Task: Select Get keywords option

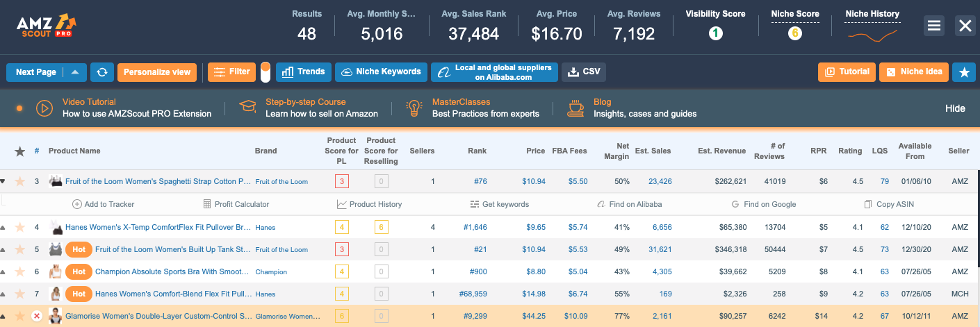Action: pos(500,204)
